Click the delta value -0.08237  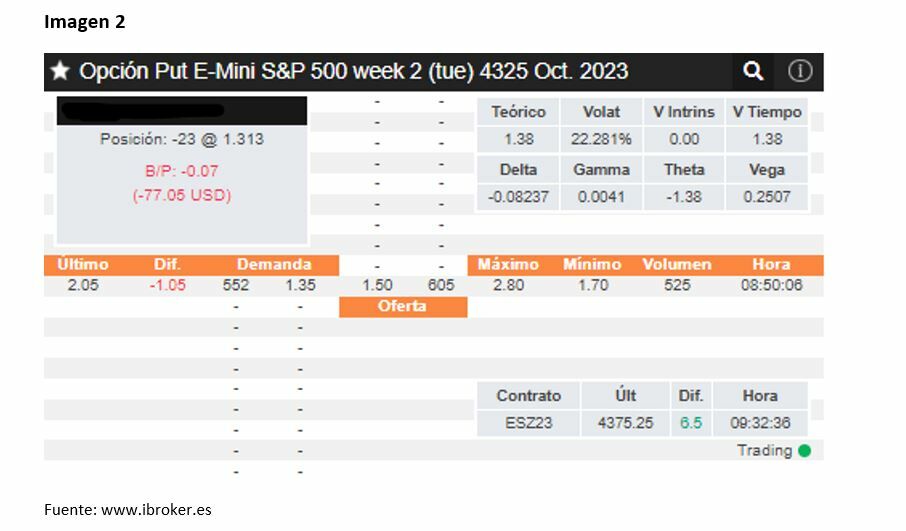click(518, 197)
